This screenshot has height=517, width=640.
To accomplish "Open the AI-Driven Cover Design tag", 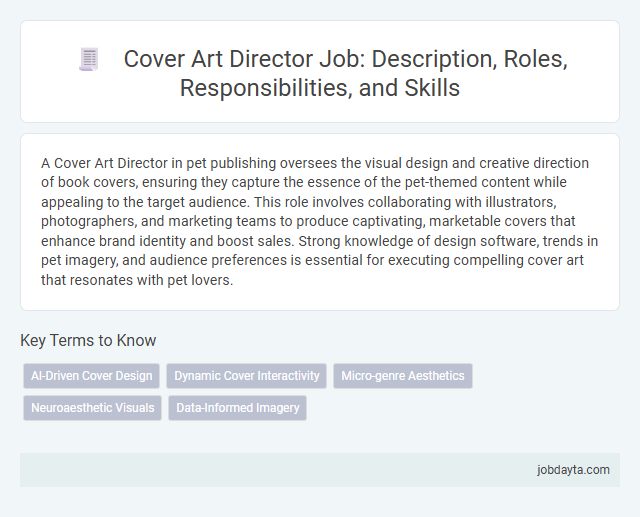I will point(91,376).
